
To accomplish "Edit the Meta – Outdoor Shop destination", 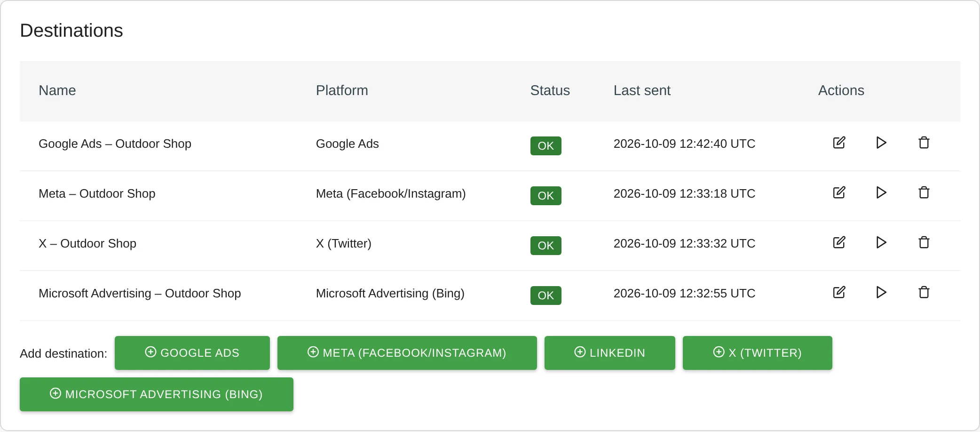I will (839, 192).
